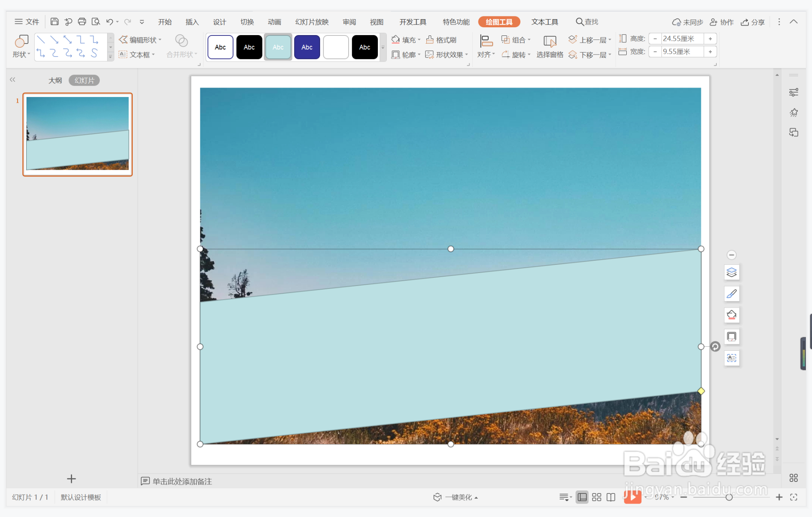The height and width of the screenshot is (517, 812).
Task: Click the layers icon beside the shape
Action: click(x=731, y=272)
